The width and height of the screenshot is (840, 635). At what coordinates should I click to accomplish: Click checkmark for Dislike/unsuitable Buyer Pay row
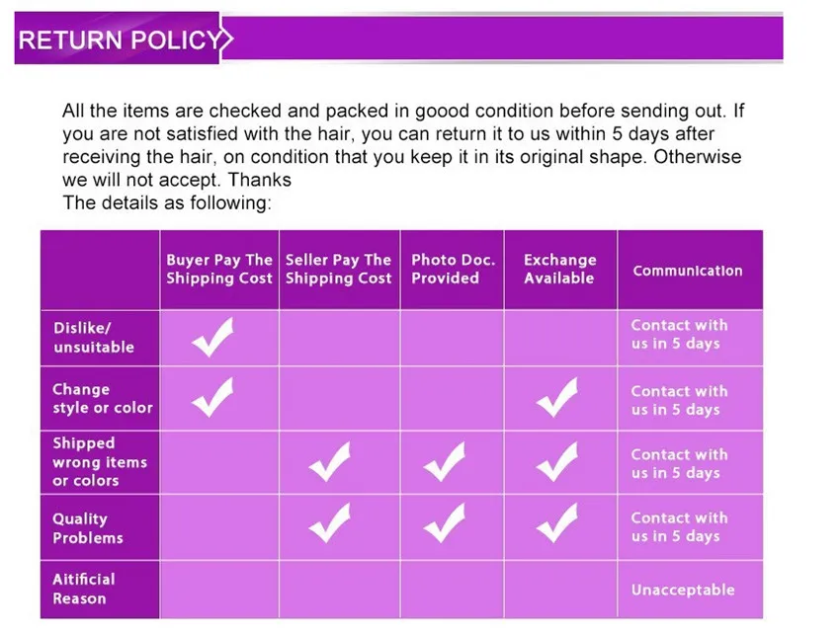pos(212,337)
